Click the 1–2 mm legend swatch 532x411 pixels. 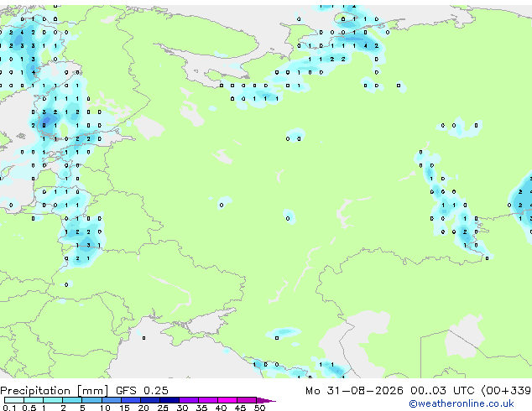pos(53,400)
